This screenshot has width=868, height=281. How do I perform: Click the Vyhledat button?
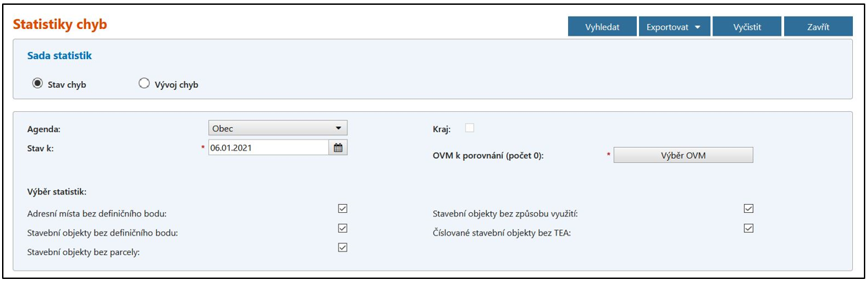click(x=602, y=27)
